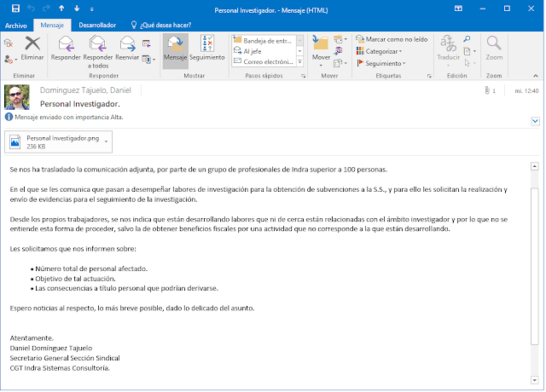
Task: Open the Desarrollador ribbon tab
Action: (x=97, y=25)
